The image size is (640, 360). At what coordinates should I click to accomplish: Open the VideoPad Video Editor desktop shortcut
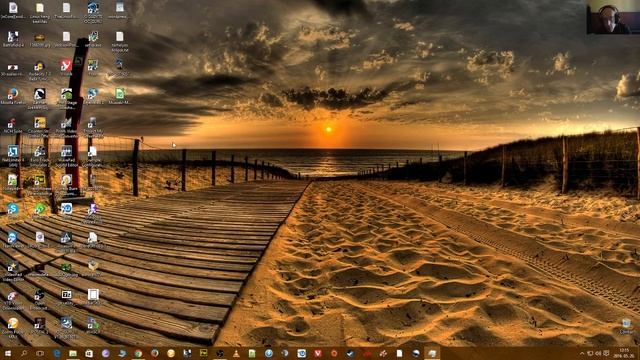(x=13, y=271)
